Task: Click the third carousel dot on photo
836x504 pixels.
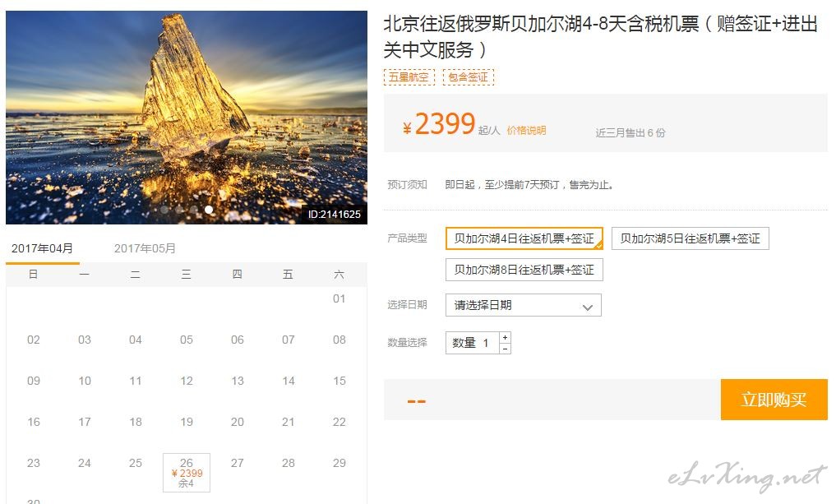Action: click(194, 210)
